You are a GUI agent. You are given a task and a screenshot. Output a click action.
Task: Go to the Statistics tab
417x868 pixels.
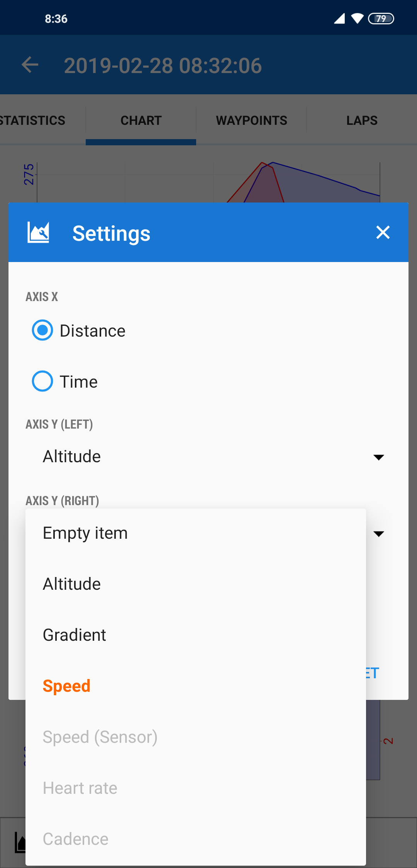tap(33, 121)
